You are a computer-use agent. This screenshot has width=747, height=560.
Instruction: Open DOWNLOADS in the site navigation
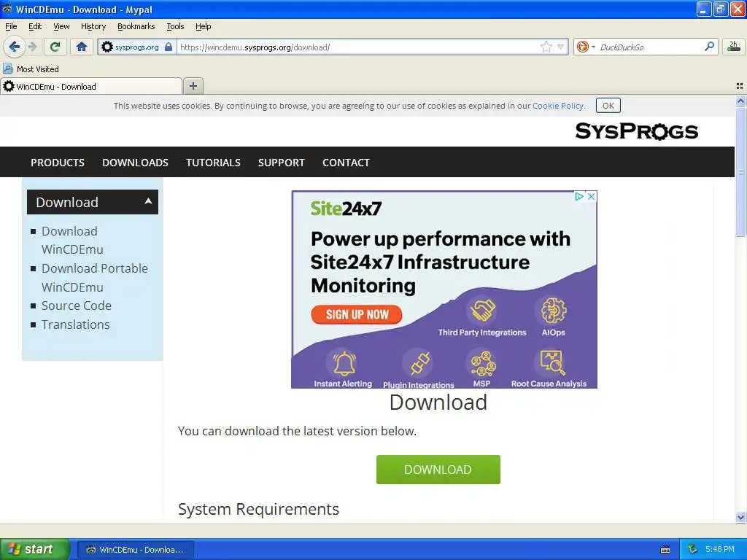click(135, 163)
